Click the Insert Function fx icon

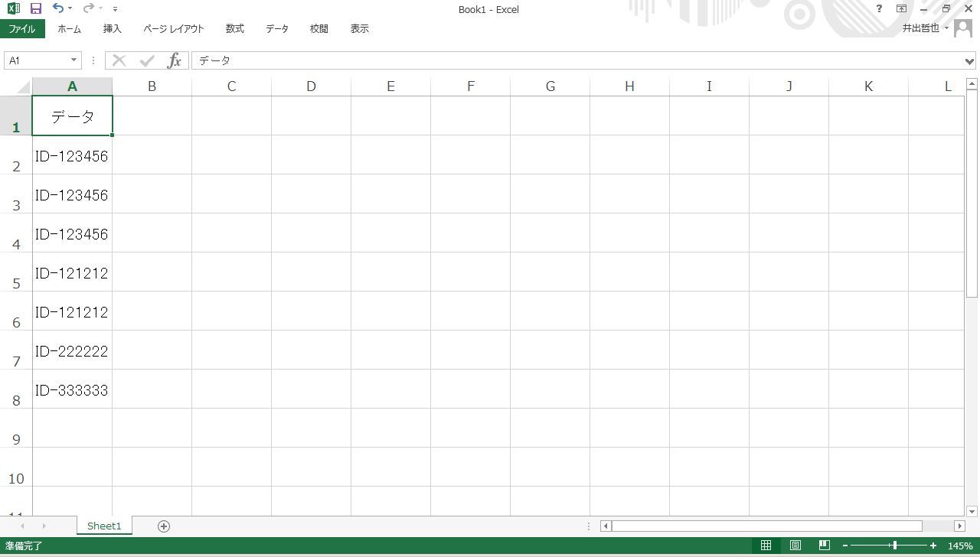click(x=175, y=60)
